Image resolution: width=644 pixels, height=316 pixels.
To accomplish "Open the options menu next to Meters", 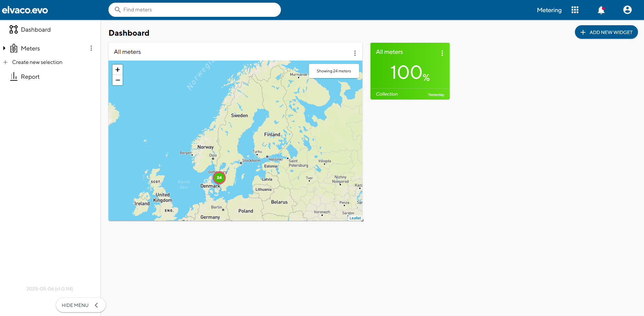I will tap(91, 48).
